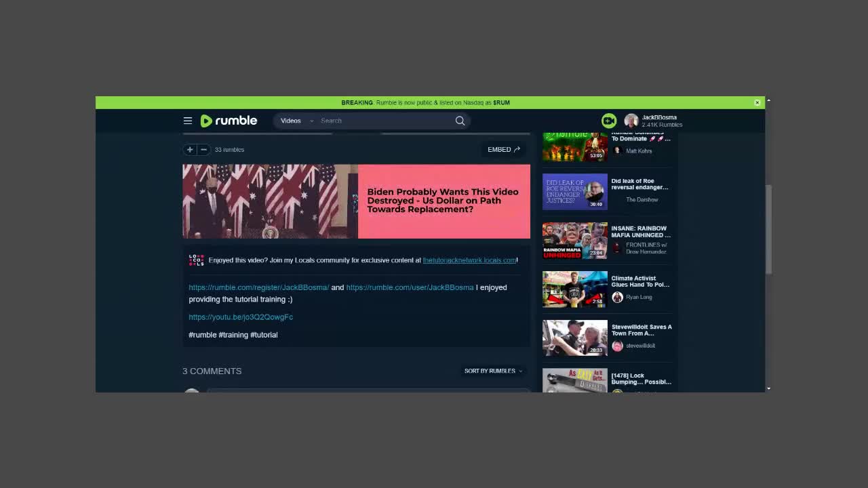The height and width of the screenshot is (488, 868).
Task: Dismiss the green breaking news banner
Action: (757, 102)
